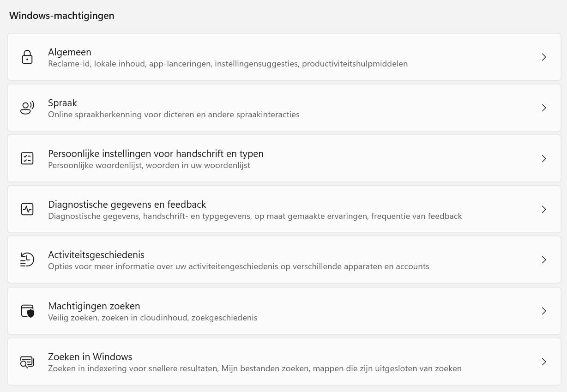
Task: Click the search icon beside Zoeken in Windows
Action: pos(27,362)
